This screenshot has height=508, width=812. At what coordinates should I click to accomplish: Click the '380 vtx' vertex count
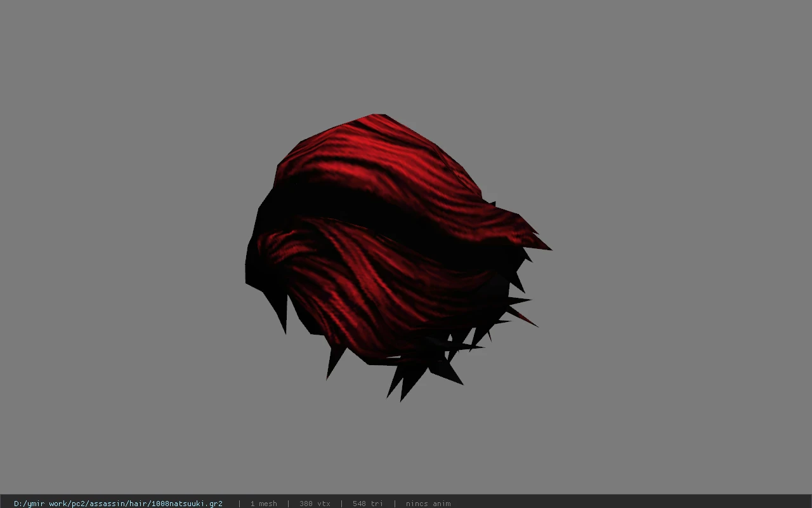(x=315, y=504)
